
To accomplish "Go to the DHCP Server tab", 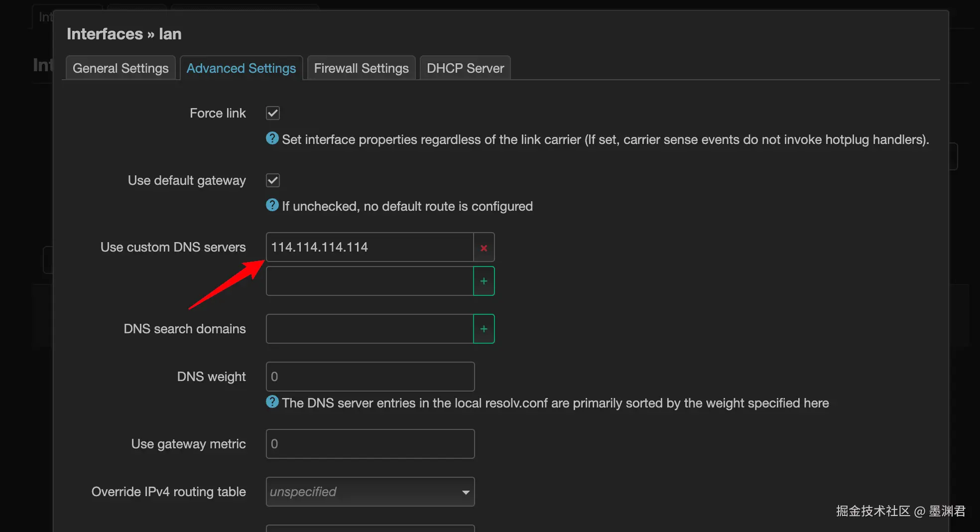I will click(465, 68).
